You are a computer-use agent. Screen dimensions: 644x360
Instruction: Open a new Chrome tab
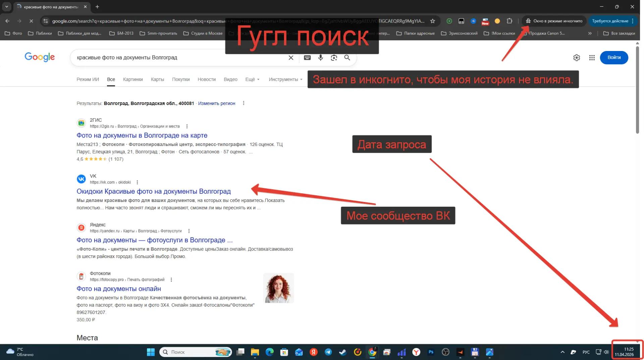pyautogui.click(x=97, y=7)
